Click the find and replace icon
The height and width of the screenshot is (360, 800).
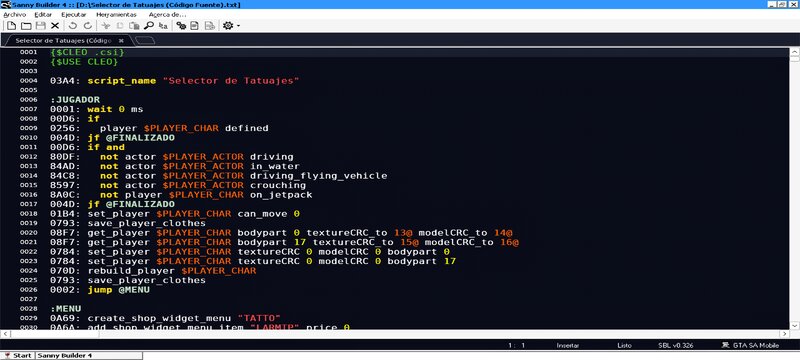163,25
